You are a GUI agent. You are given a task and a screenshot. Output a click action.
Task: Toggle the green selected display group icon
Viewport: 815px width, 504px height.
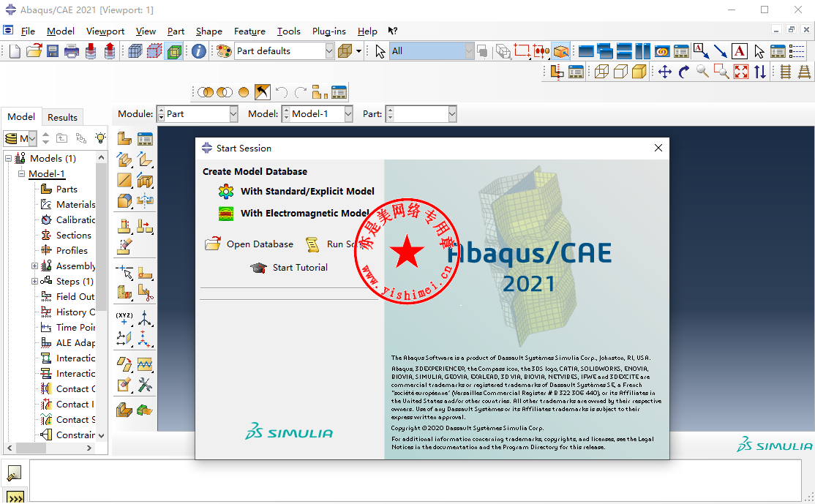coord(174,51)
